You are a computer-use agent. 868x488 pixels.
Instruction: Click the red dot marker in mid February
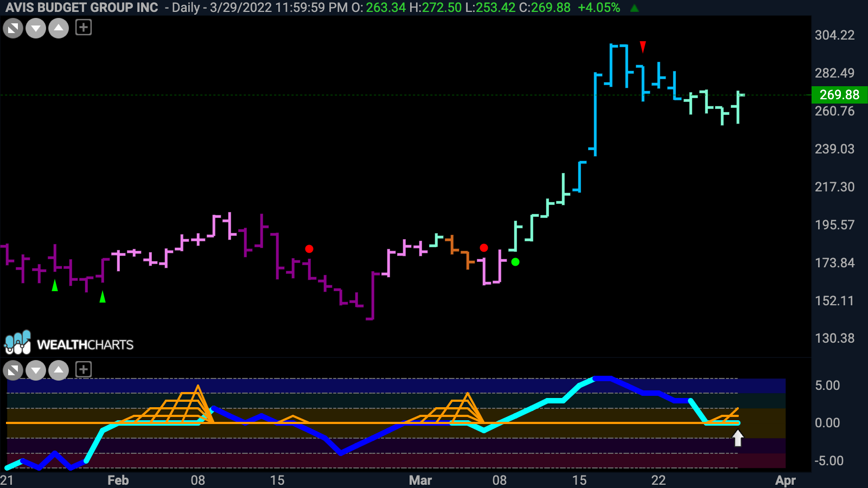point(309,249)
